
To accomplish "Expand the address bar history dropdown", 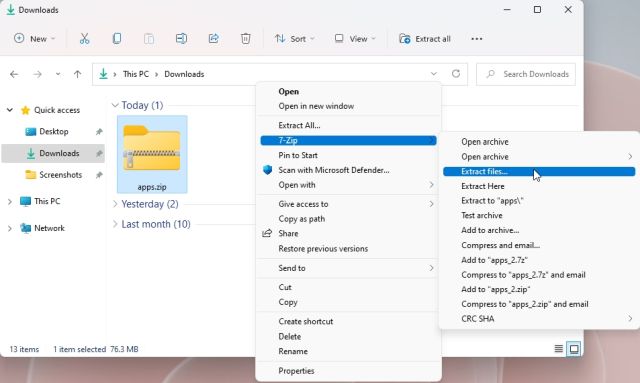I will [433, 74].
